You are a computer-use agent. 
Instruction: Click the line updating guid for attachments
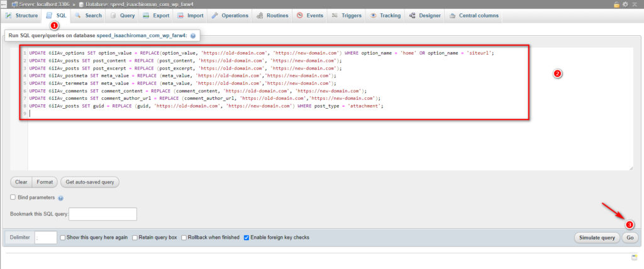[206, 106]
